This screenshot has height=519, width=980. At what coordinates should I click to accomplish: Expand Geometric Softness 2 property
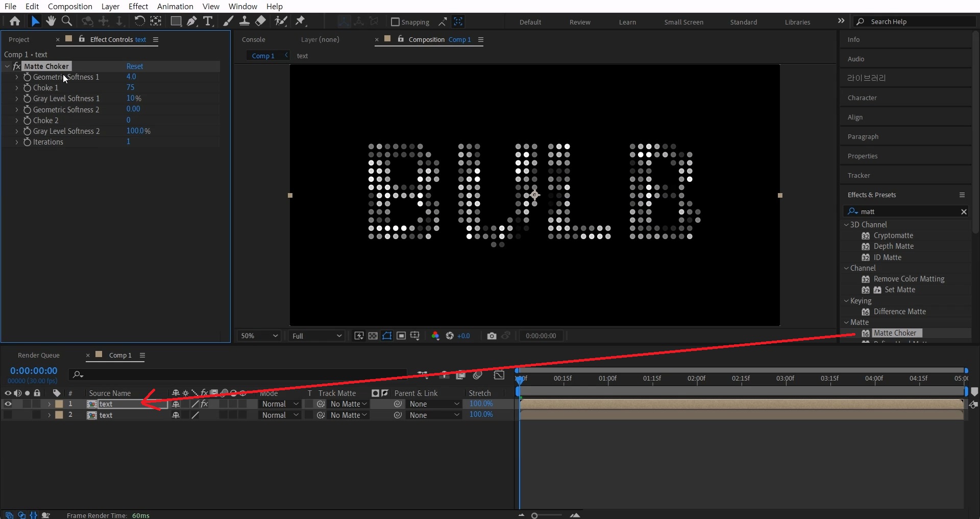(17, 110)
